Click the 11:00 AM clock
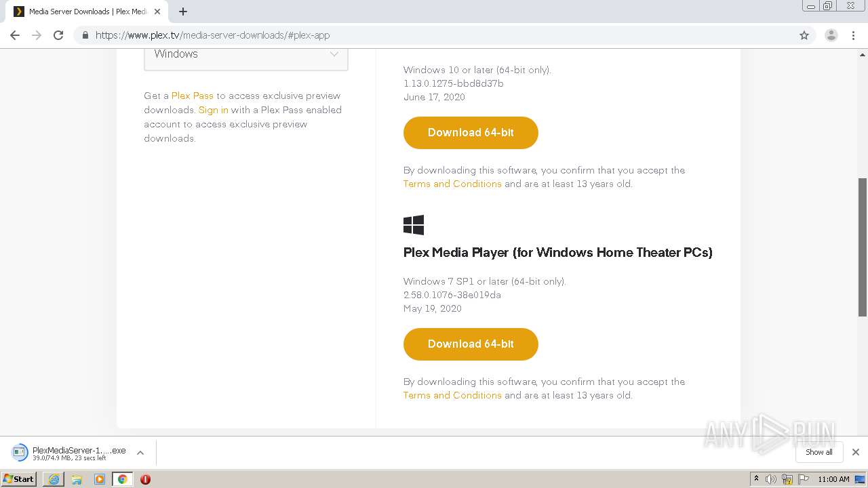This screenshot has width=868, height=488. tap(833, 479)
